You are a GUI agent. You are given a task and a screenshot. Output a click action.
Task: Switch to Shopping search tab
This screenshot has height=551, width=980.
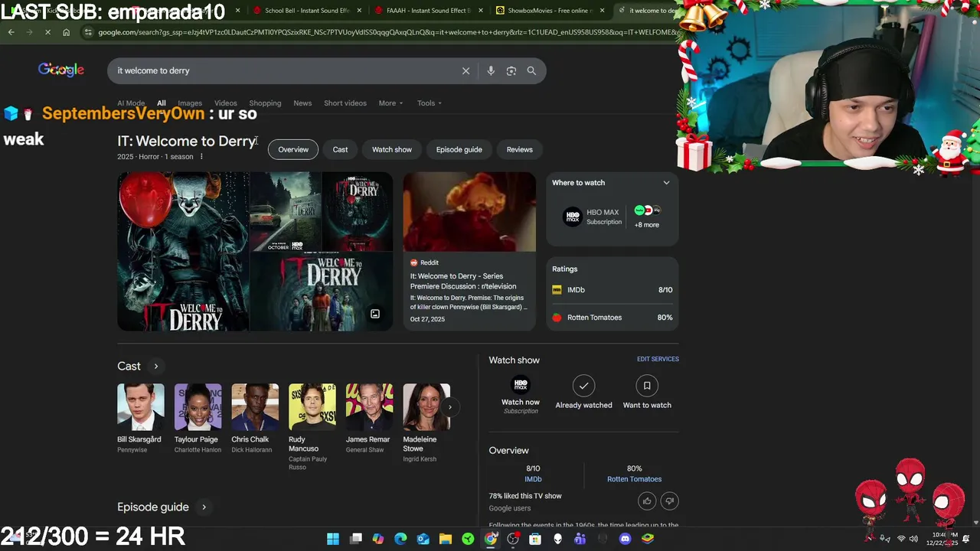[265, 103]
